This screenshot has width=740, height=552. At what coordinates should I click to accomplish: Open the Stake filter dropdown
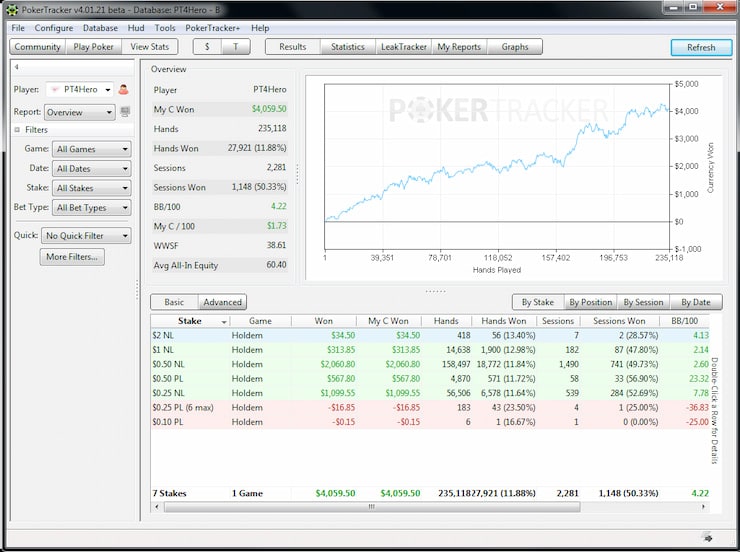(92, 188)
